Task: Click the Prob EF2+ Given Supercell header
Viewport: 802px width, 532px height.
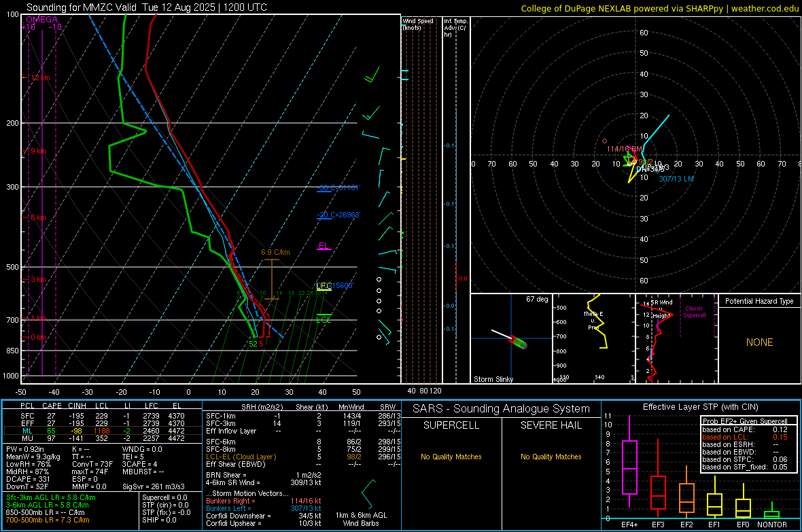Action: tap(745, 421)
